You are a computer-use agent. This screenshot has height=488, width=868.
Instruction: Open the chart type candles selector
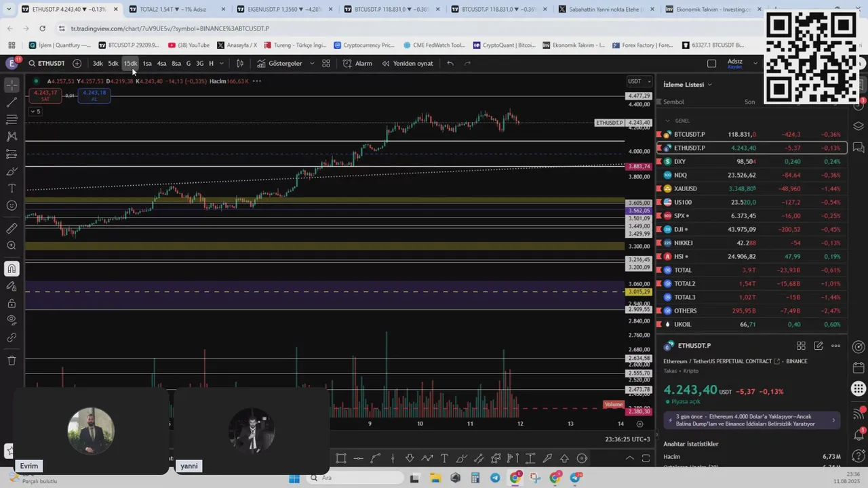click(x=239, y=63)
